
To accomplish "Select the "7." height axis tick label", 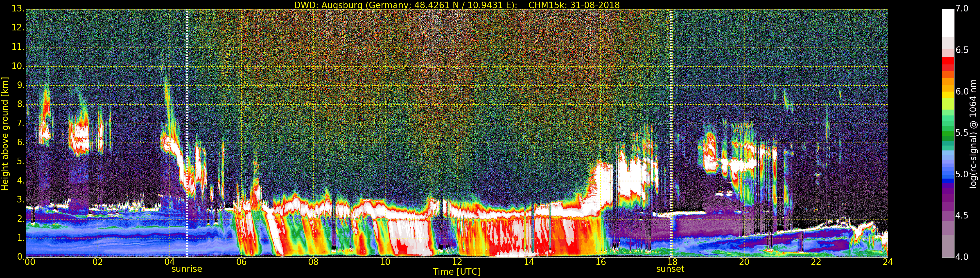I will (21, 123).
